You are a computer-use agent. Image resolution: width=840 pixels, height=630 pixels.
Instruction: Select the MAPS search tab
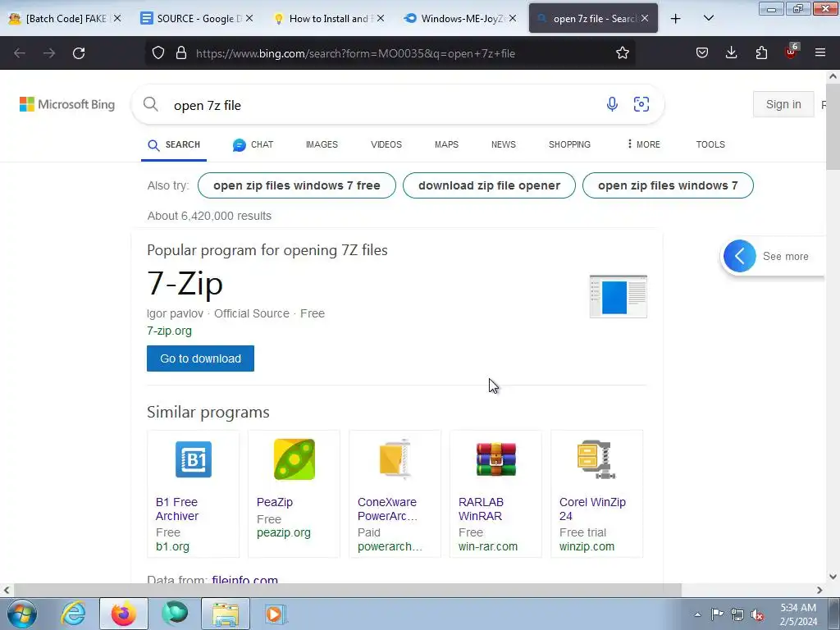pyautogui.click(x=446, y=144)
